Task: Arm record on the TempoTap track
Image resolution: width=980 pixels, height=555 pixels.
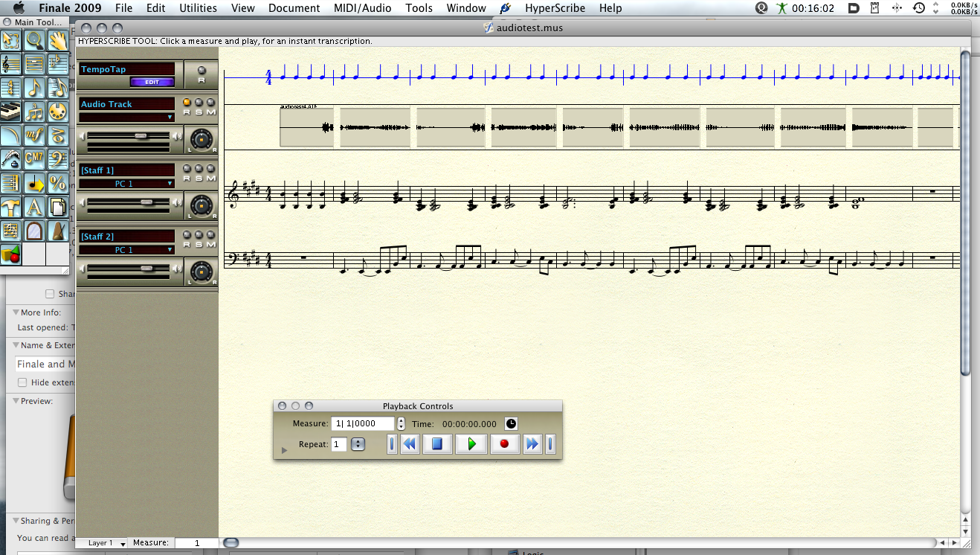Action: [201, 71]
